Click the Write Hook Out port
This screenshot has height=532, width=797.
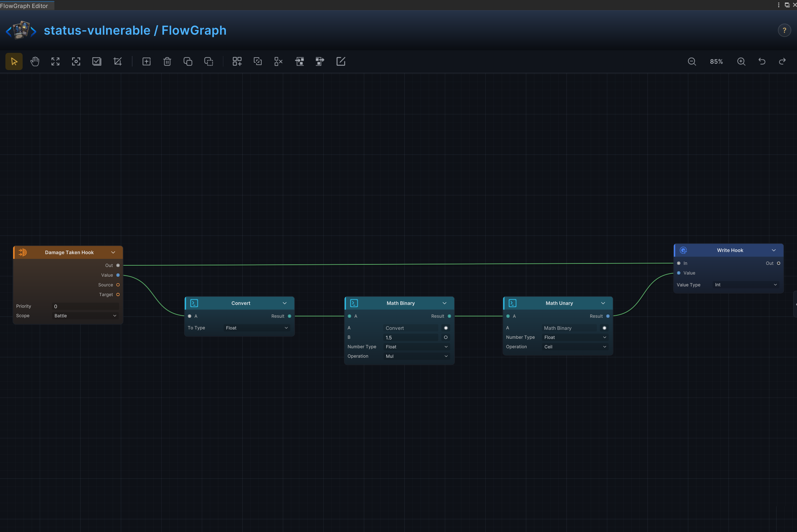[x=779, y=263]
